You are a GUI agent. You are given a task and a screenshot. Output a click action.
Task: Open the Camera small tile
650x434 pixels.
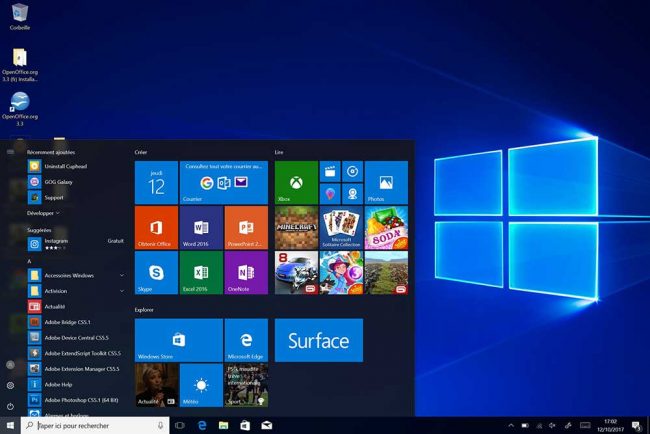pos(352,194)
